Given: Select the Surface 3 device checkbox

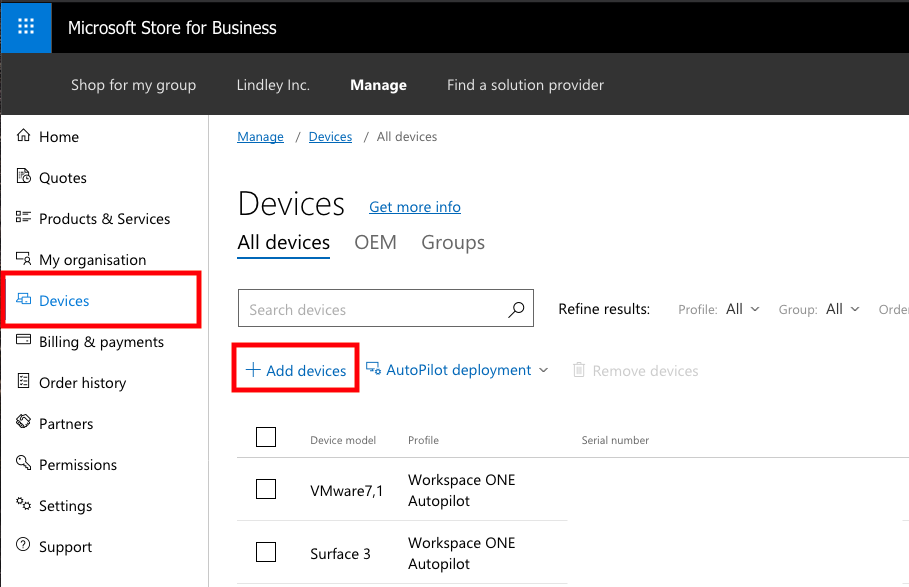Looking at the screenshot, I should coord(266,552).
